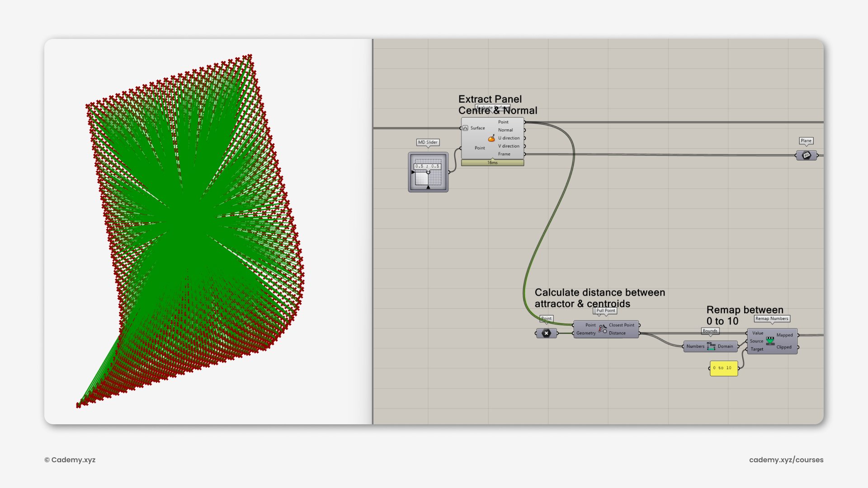Click the Bounds min-max icon

click(711, 347)
